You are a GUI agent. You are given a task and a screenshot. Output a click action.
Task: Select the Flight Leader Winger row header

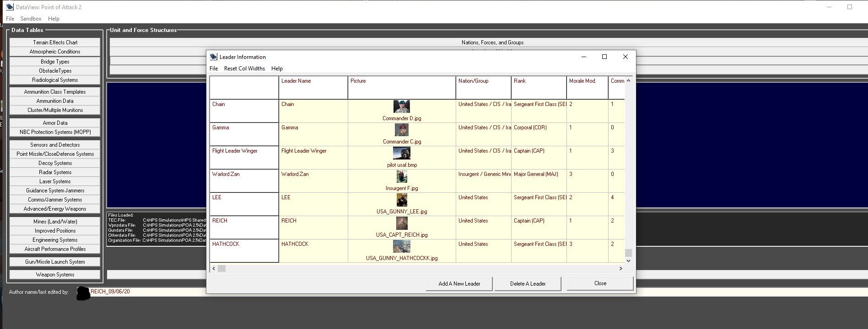click(x=244, y=158)
